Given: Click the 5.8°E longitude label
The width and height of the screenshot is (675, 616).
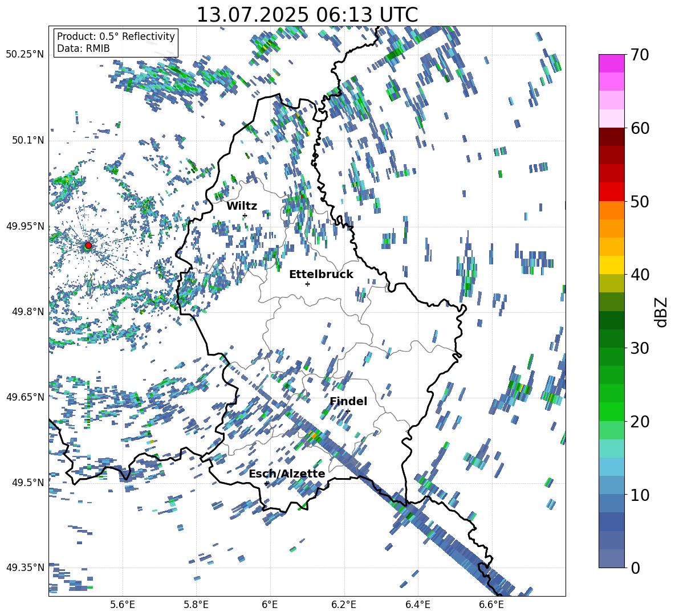Looking at the screenshot, I should pos(196,605).
